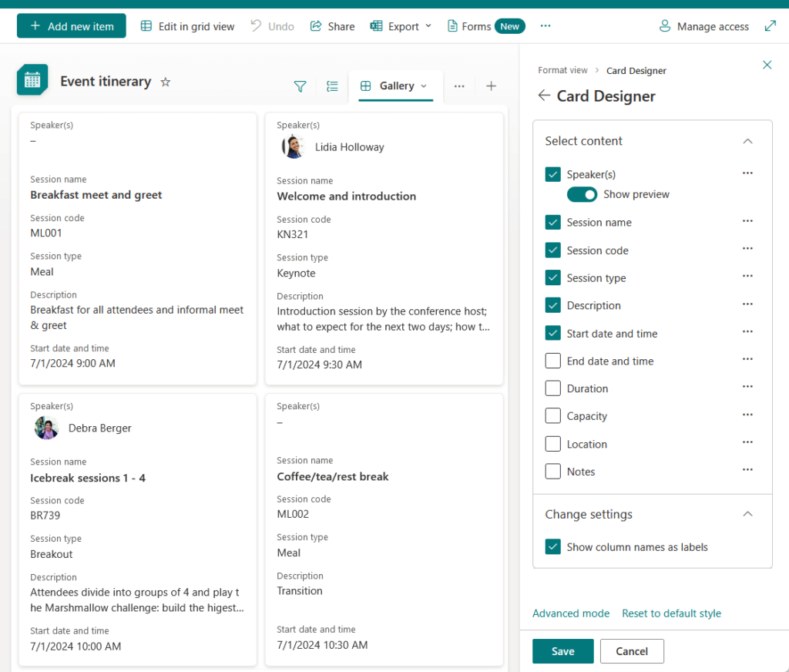Open more options for Duration column
This screenshot has height=672, width=789.
coord(747,387)
